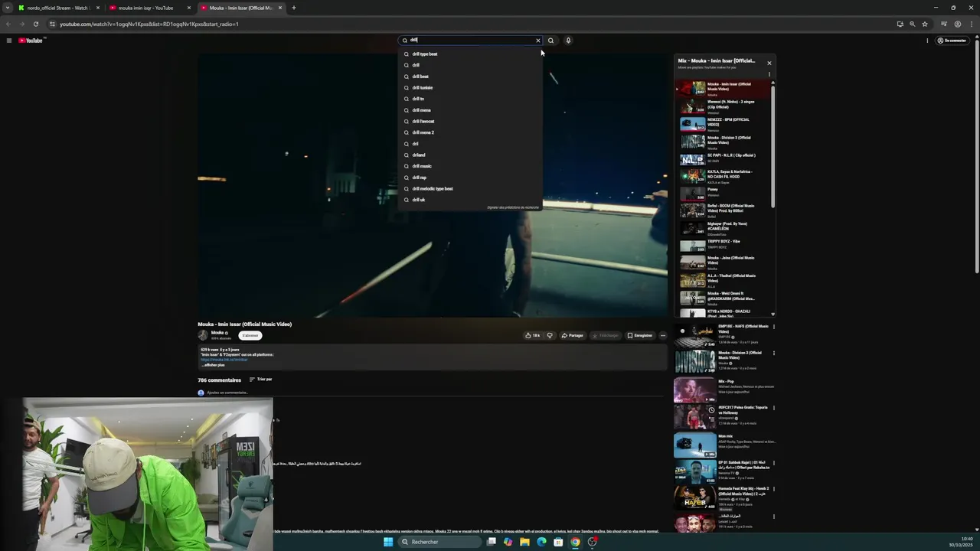980x551 pixels.
Task: Choose suggestion 'drill l'avocat'
Action: 471,122
